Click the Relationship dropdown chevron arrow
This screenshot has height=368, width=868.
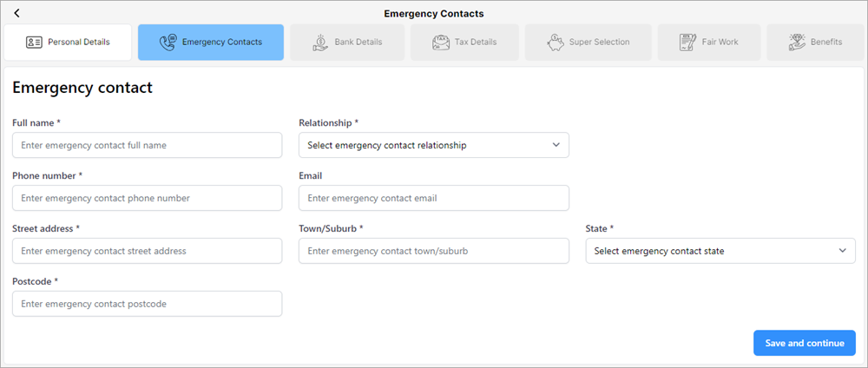coord(556,145)
